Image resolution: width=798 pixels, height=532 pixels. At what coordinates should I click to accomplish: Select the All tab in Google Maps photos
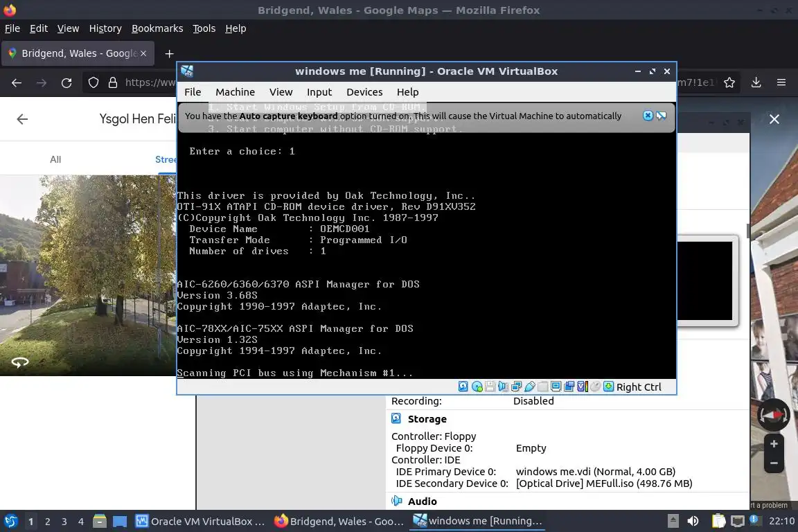55,159
